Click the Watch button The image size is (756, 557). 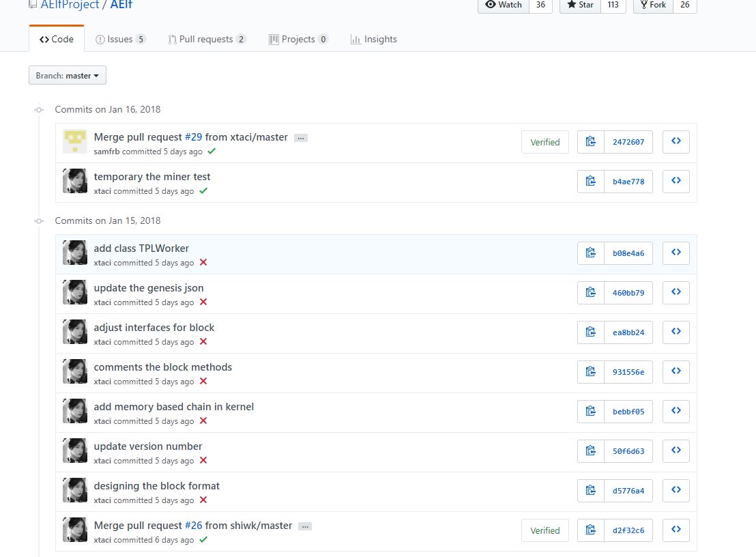pyautogui.click(x=504, y=5)
